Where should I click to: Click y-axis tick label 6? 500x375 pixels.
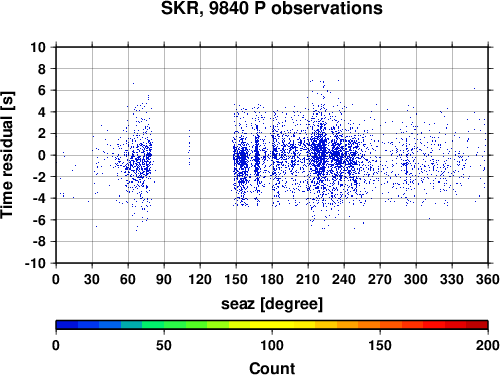(x=42, y=90)
